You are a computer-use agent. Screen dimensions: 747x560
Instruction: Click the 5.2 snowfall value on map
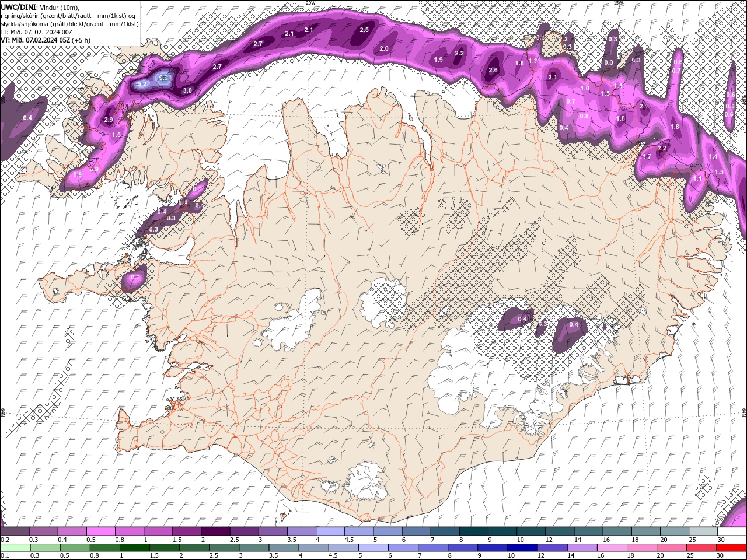142,84
